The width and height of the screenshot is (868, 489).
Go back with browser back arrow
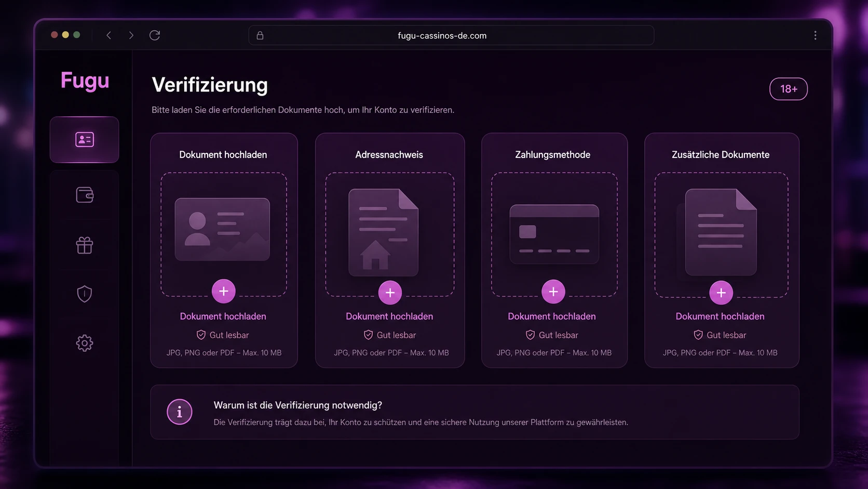108,35
